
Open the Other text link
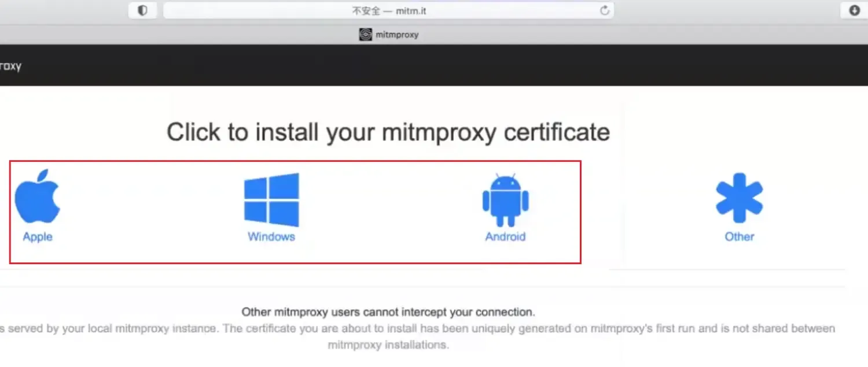coord(739,236)
